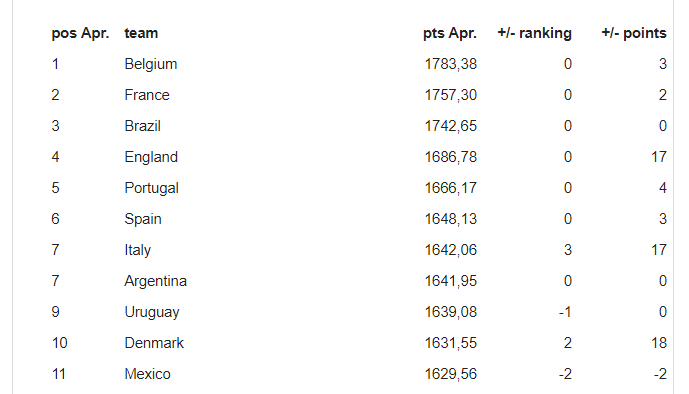Click the Denmark team name
The width and height of the screenshot is (689, 394).
tap(154, 343)
